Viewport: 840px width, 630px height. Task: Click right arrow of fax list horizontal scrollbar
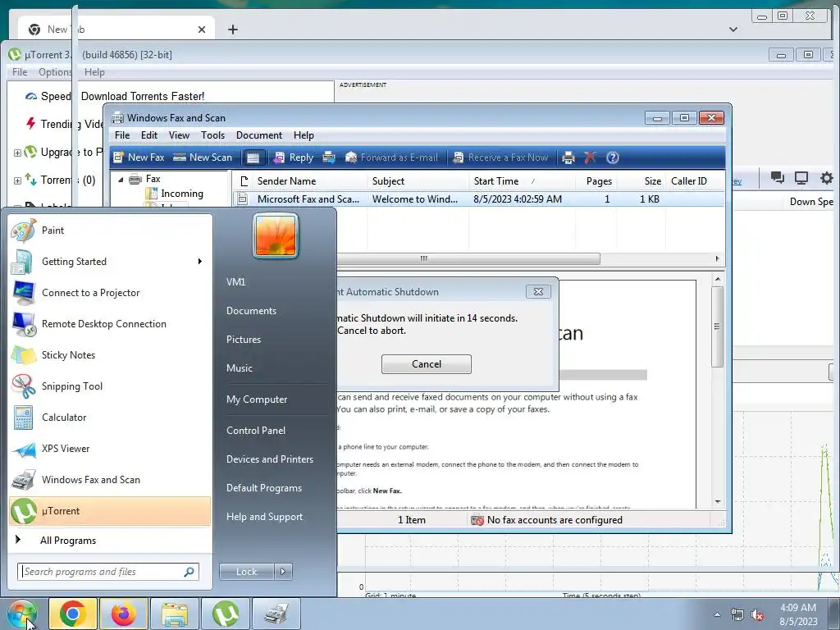coord(717,258)
